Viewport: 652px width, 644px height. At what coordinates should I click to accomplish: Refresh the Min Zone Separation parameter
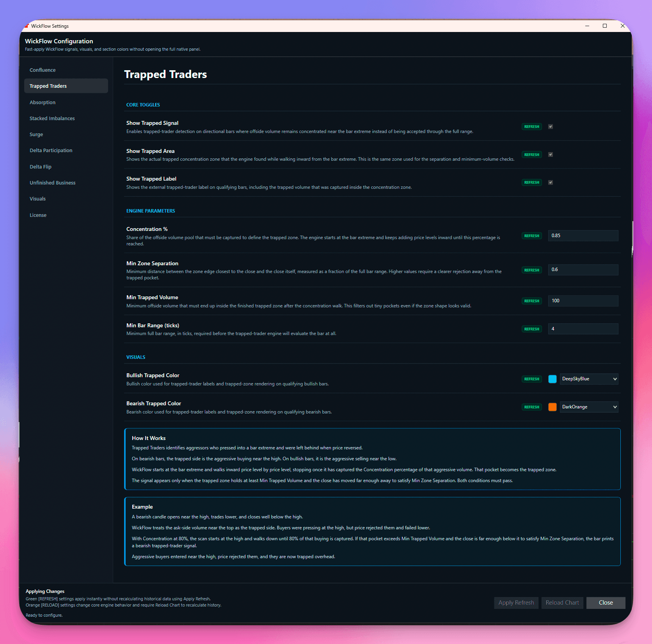[x=531, y=270]
